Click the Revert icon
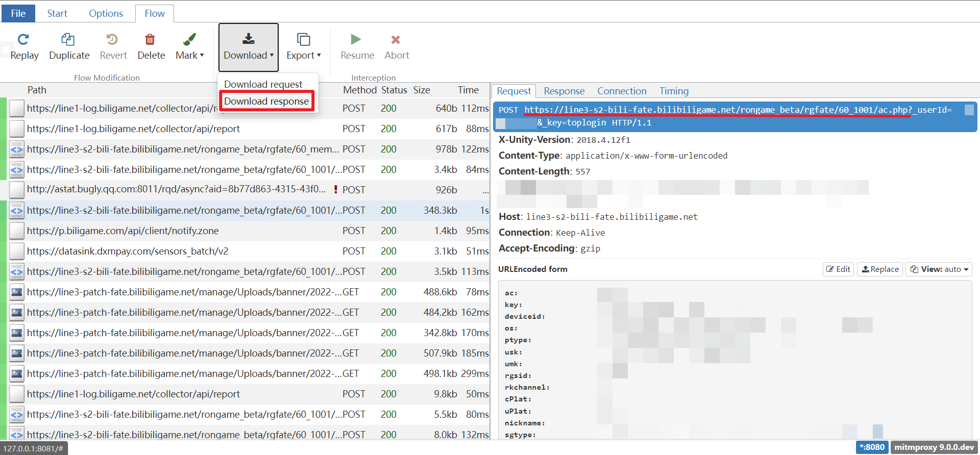The height and width of the screenshot is (455, 980). click(113, 40)
